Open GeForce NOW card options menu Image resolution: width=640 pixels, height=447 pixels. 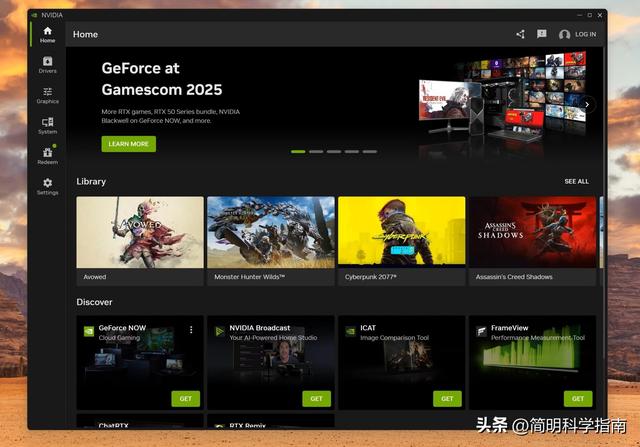point(191,330)
